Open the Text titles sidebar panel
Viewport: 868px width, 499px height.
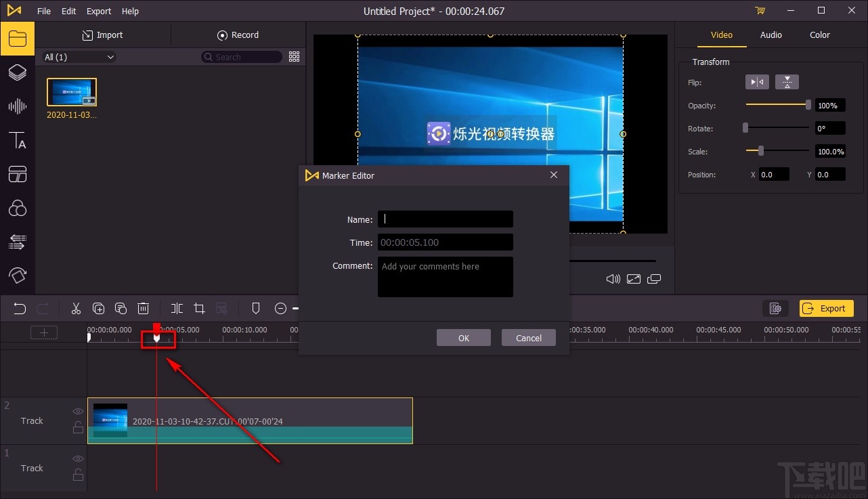(18, 140)
